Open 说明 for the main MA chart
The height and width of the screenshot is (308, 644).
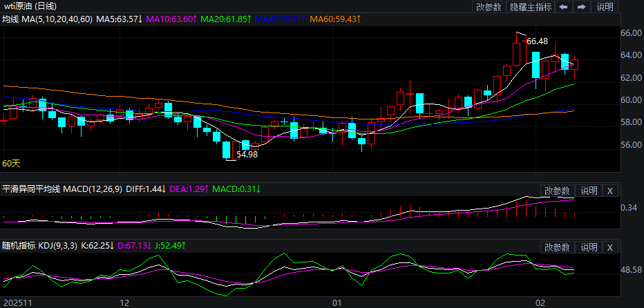[605, 7]
